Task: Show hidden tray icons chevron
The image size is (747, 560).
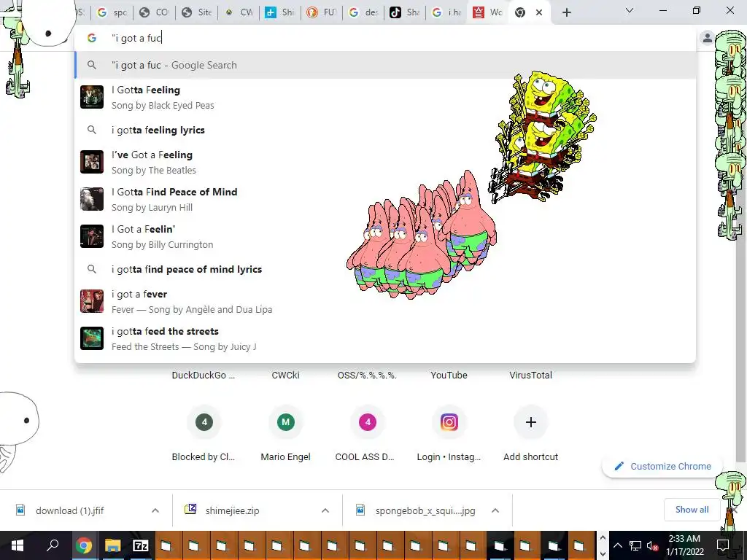Action: coord(617,545)
